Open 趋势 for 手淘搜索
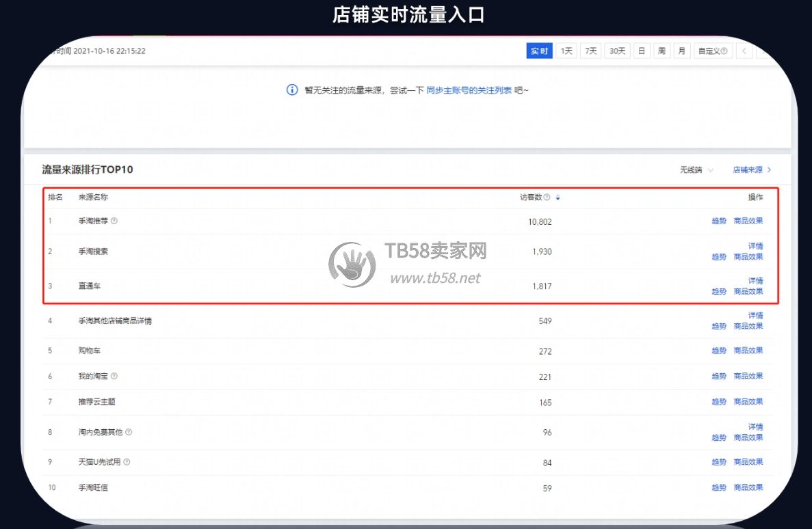The height and width of the screenshot is (529, 812). tap(719, 257)
